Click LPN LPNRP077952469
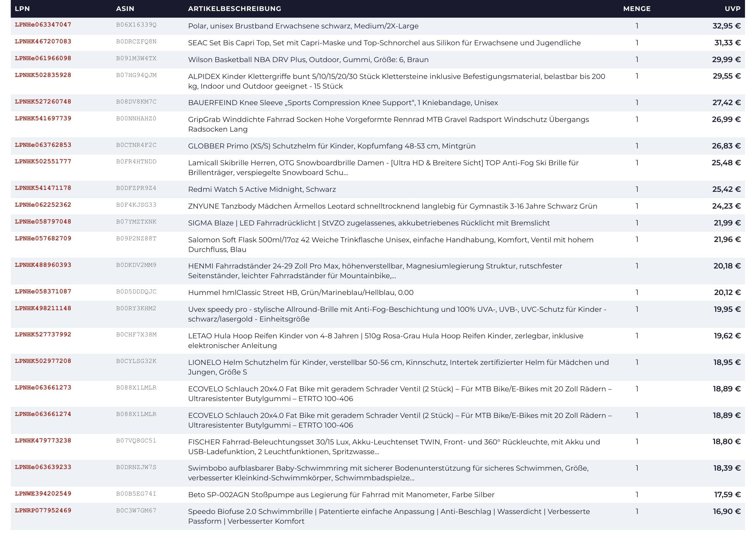Screen dimensions: 756x535 [x=43, y=510]
